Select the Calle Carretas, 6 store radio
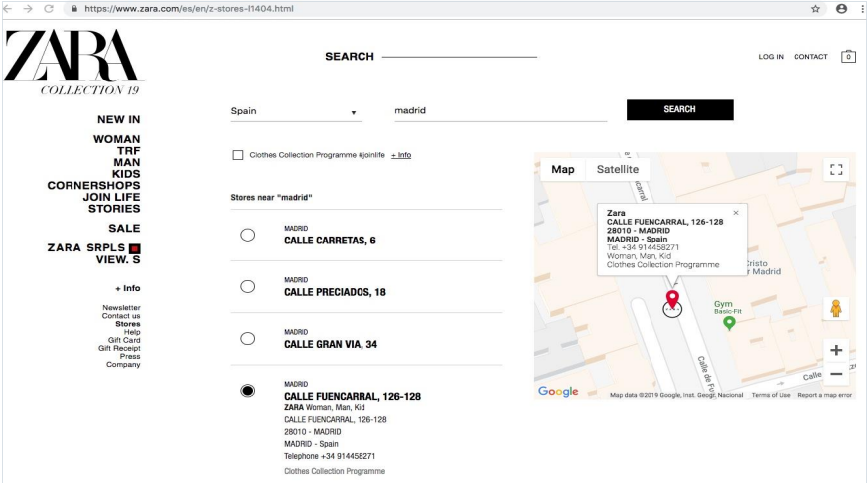 click(x=248, y=235)
